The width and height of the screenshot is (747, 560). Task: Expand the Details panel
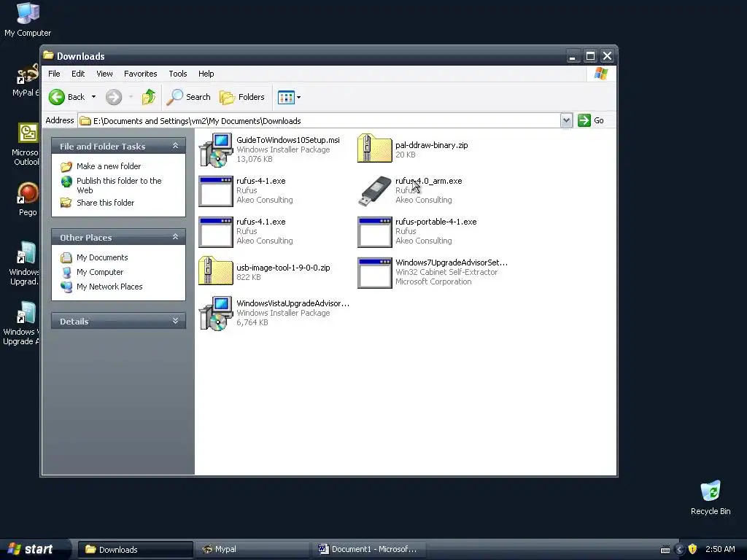click(x=175, y=321)
